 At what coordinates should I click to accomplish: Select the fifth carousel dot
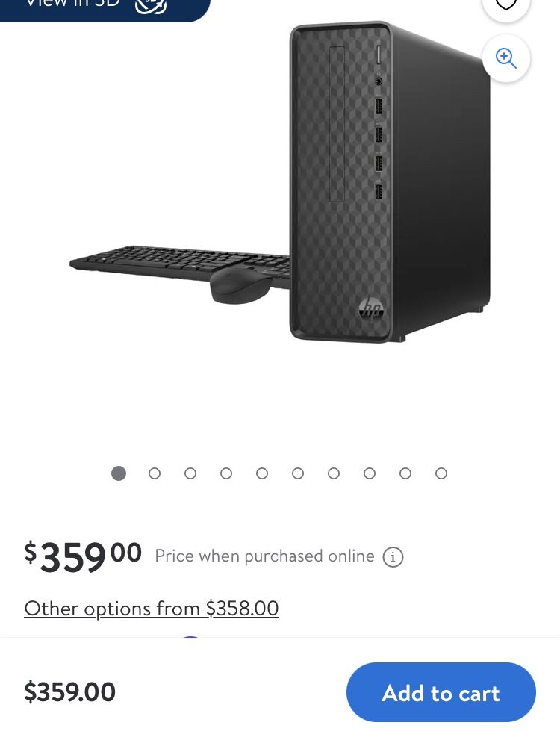[262, 473]
